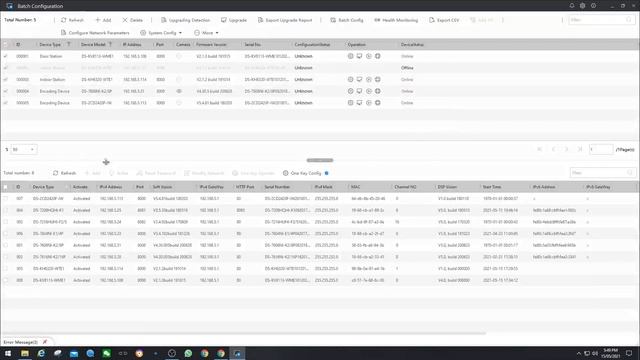The image size is (640, 360).
Task: Refresh the lower online device list
Action: point(64,173)
